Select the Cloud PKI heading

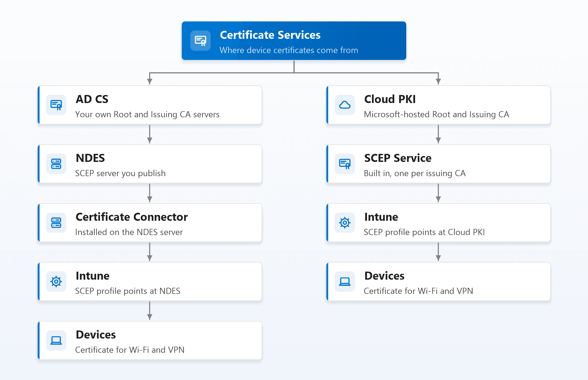pos(390,99)
